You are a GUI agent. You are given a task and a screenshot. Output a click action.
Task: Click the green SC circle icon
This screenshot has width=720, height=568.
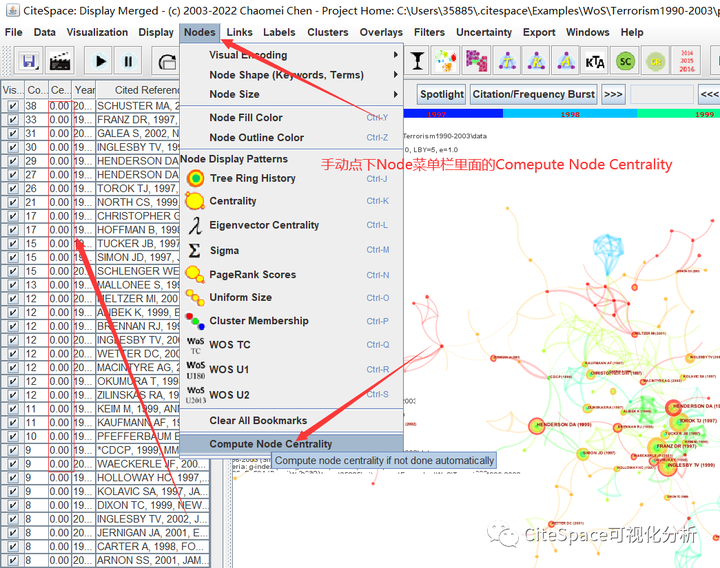(x=625, y=61)
